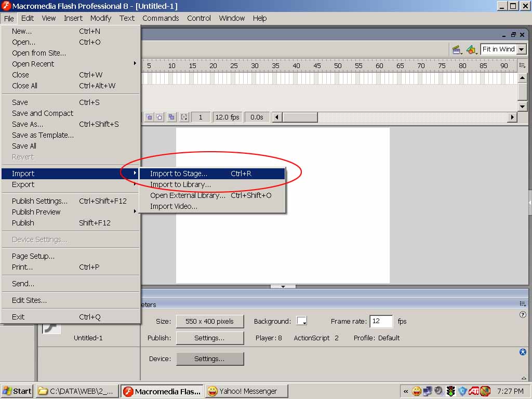This screenshot has width=532, height=399.
Task: Open Modify Onion Markers button
Action: tap(184, 117)
